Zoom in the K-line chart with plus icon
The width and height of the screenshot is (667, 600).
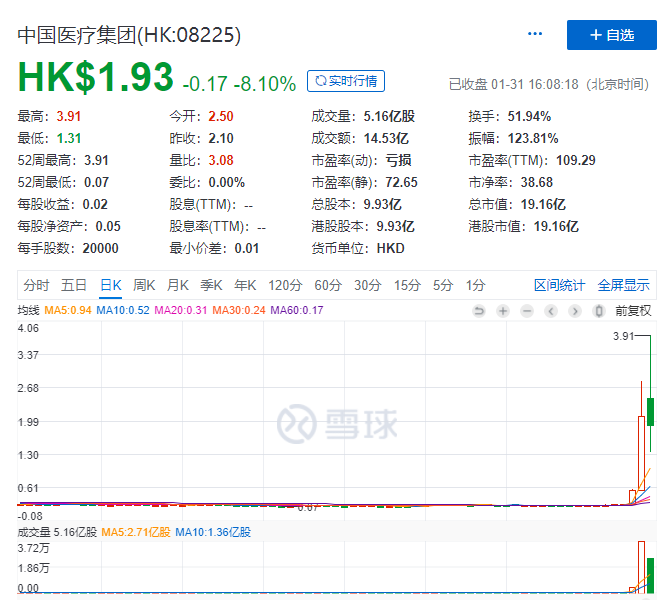[503, 311]
